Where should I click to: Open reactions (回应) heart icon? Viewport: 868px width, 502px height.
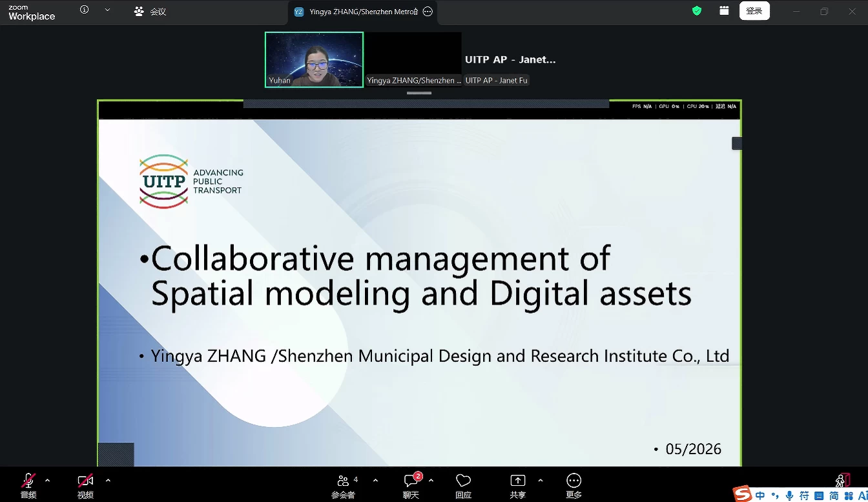tap(463, 485)
